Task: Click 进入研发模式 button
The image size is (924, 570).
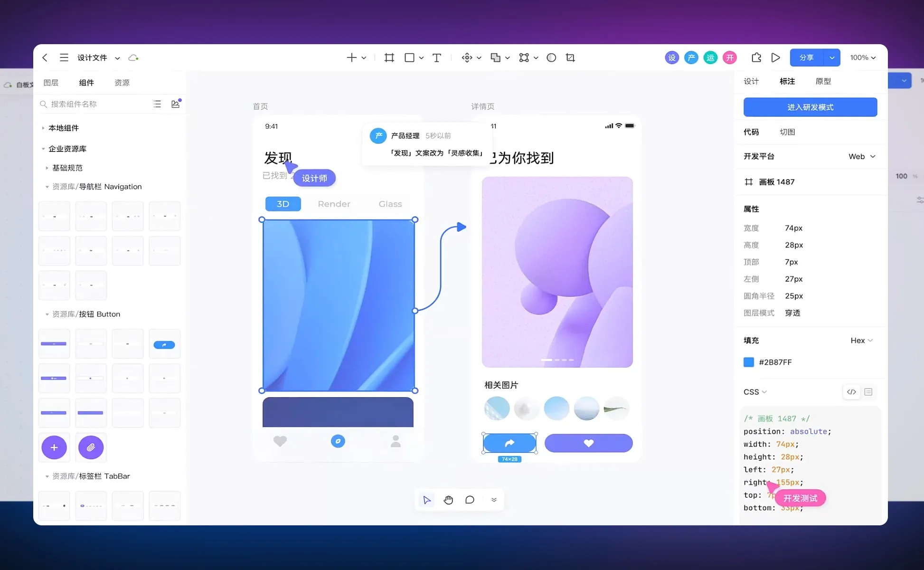Action: click(810, 107)
